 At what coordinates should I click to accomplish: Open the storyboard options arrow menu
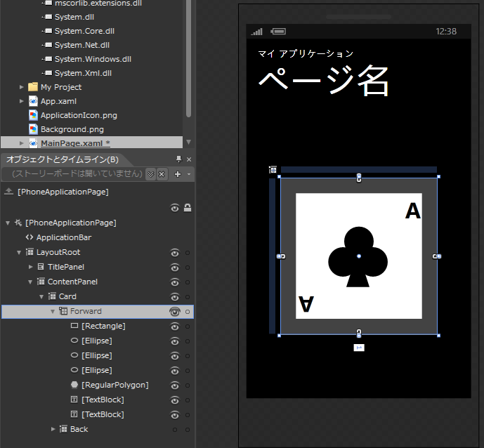click(189, 174)
